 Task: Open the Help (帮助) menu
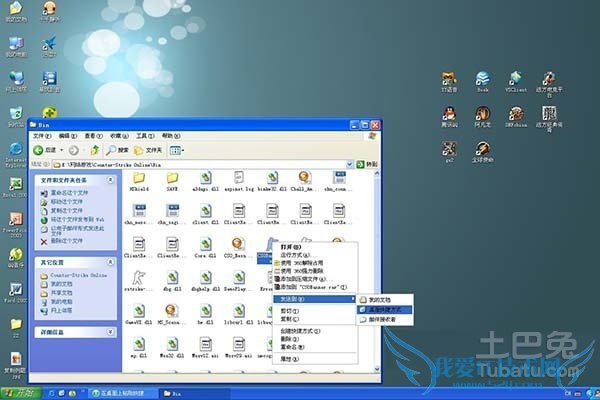[171, 136]
